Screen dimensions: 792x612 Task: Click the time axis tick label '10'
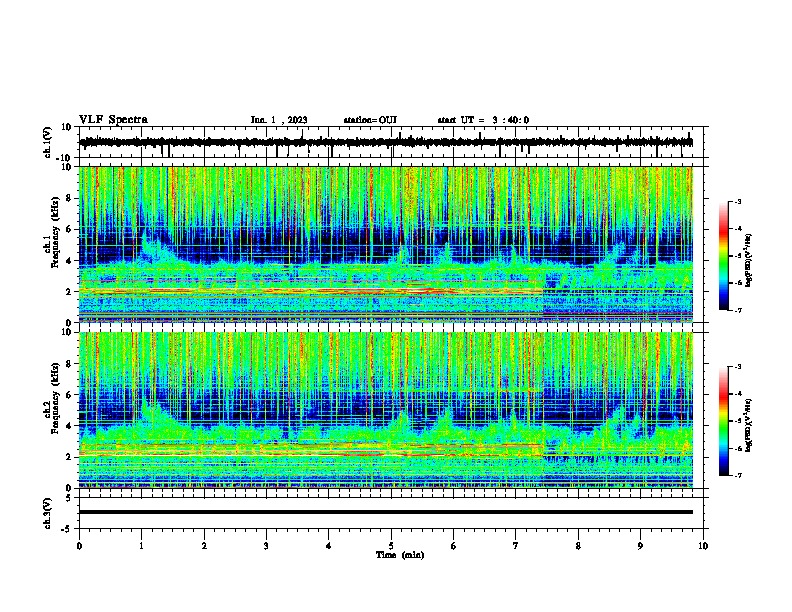[x=703, y=546]
